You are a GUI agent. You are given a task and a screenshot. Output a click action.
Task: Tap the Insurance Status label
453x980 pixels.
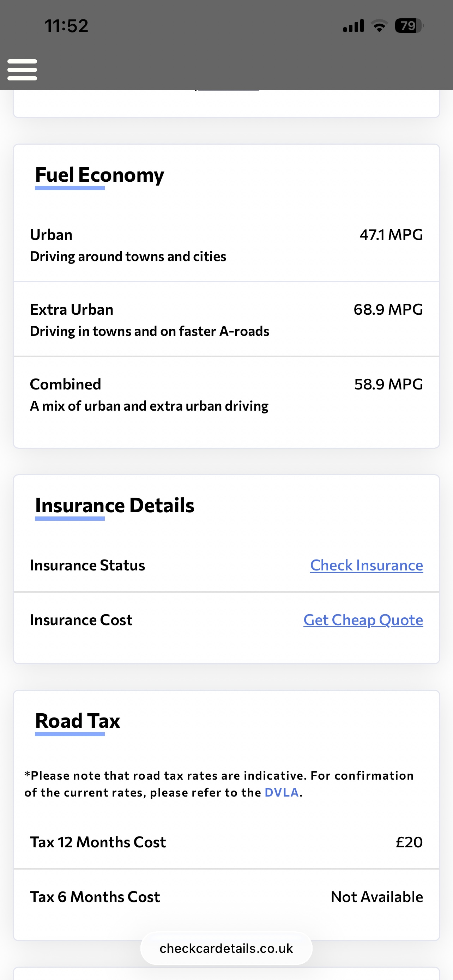pos(87,565)
